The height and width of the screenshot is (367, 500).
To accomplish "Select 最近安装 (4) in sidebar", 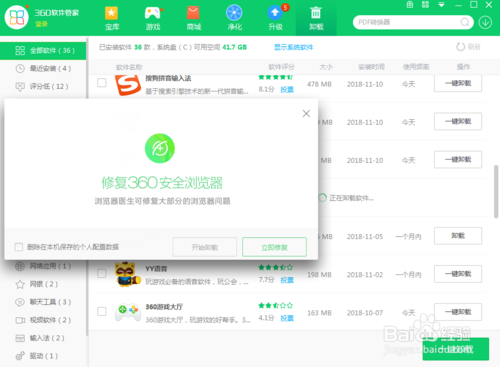I will (43, 69).
